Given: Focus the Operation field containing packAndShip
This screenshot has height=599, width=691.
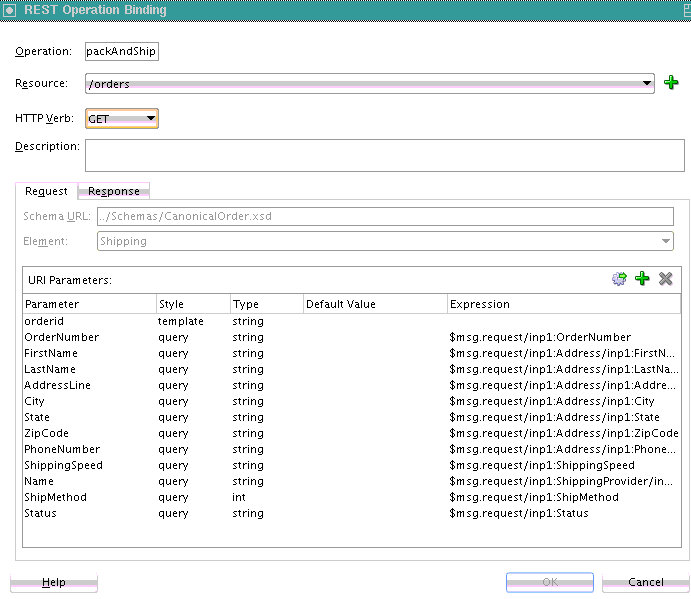Looking at the screenshot, I should click(122, 51).
